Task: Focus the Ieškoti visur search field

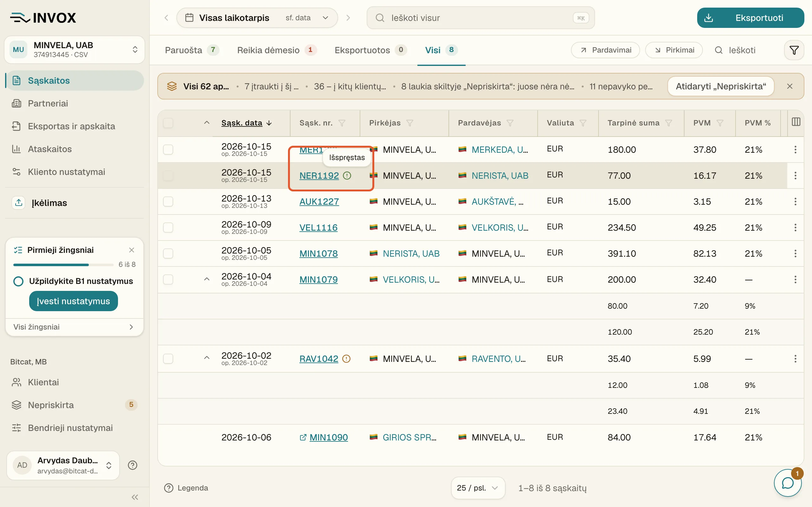Action: 481,18
